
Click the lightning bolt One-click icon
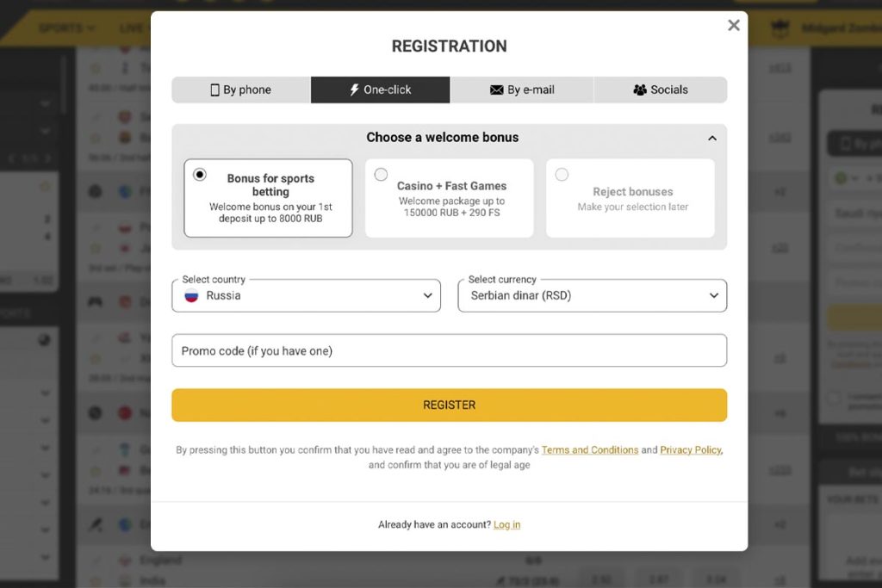[354, 90]
